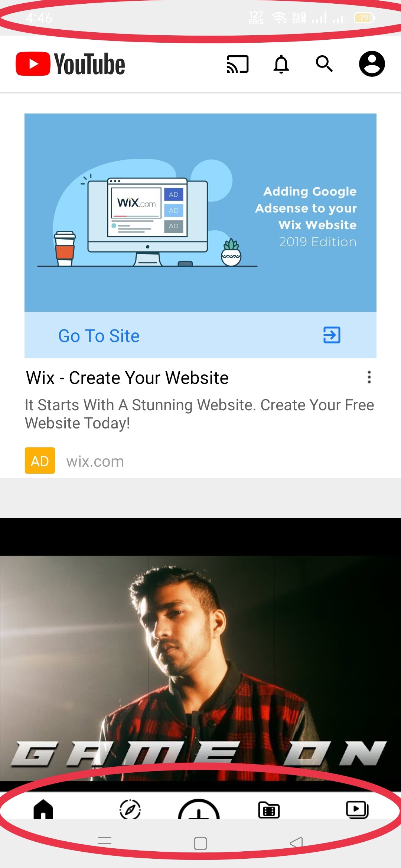The width and height of the screenshot is (401, 868).
Task: Go to the Home tab
Action: [43, 809]
